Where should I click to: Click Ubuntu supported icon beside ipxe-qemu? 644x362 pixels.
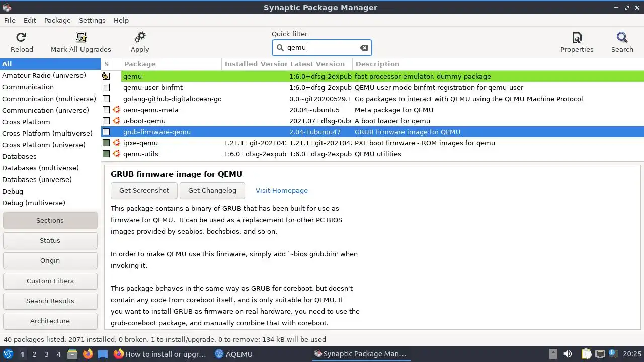[x=116, y=143]
